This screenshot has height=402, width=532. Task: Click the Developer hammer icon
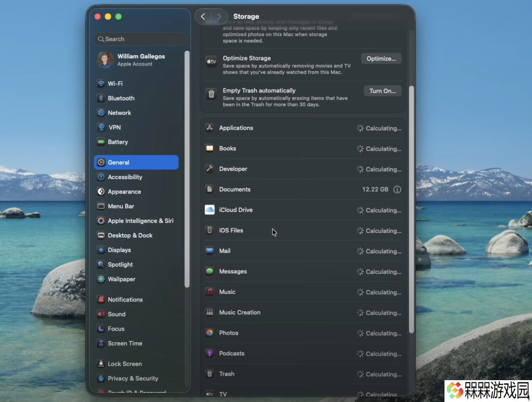point(210,169)
